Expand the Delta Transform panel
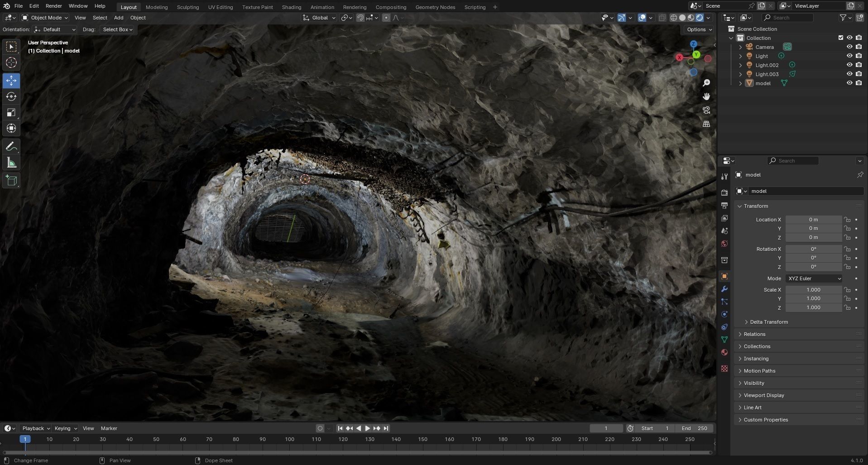Image resolution: width=868 pixels, height=465 pixels. point(769,322)
